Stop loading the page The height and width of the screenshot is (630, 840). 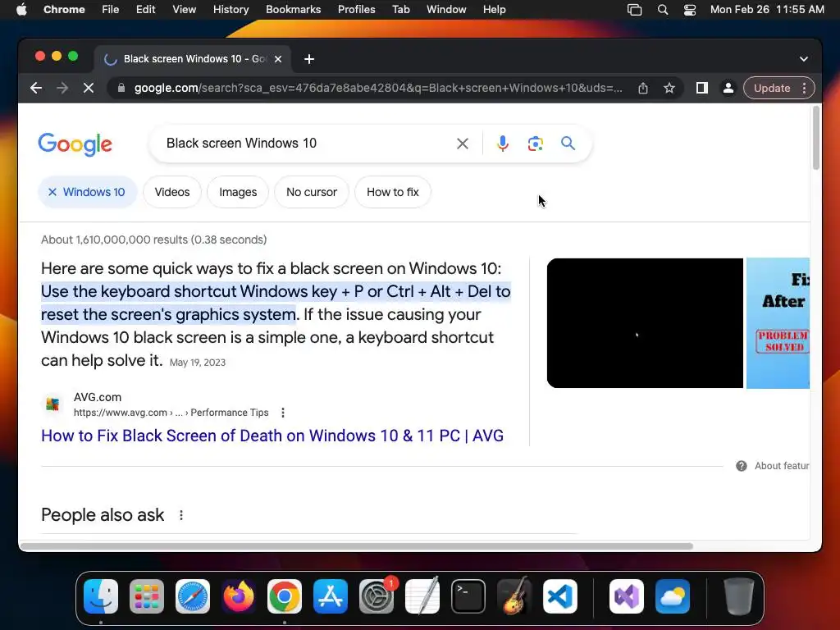click(89, 88)
